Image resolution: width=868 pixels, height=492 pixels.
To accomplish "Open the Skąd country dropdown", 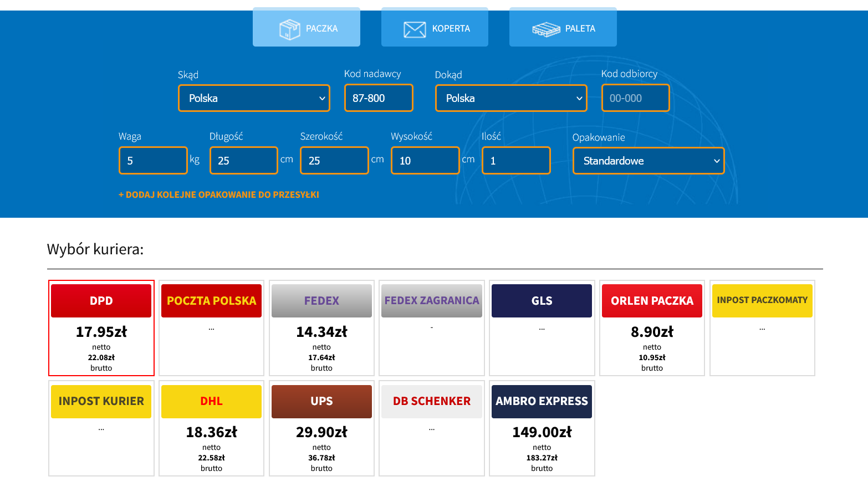I will coord(254,98).
